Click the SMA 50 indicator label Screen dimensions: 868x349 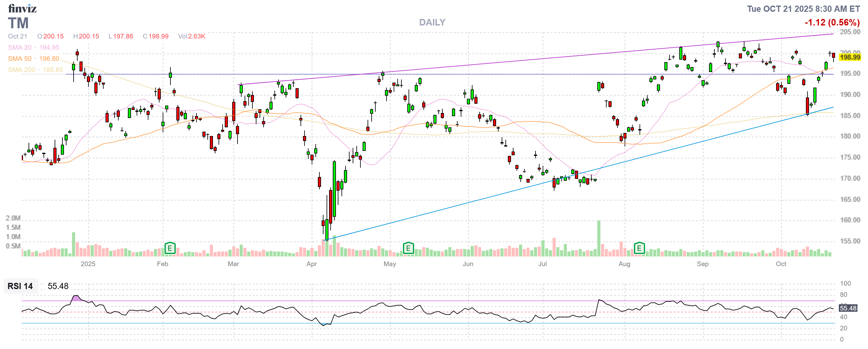pyautogui.click(x=20, y=59)
